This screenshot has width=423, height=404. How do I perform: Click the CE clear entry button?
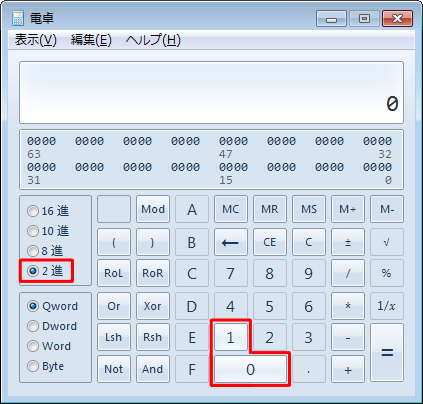point(270,242)
